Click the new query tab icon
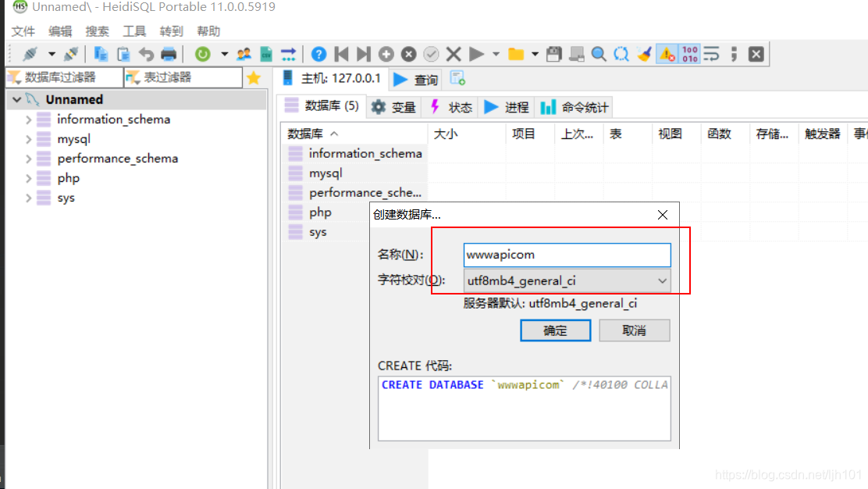868x489 pixels. click(457, 79)
